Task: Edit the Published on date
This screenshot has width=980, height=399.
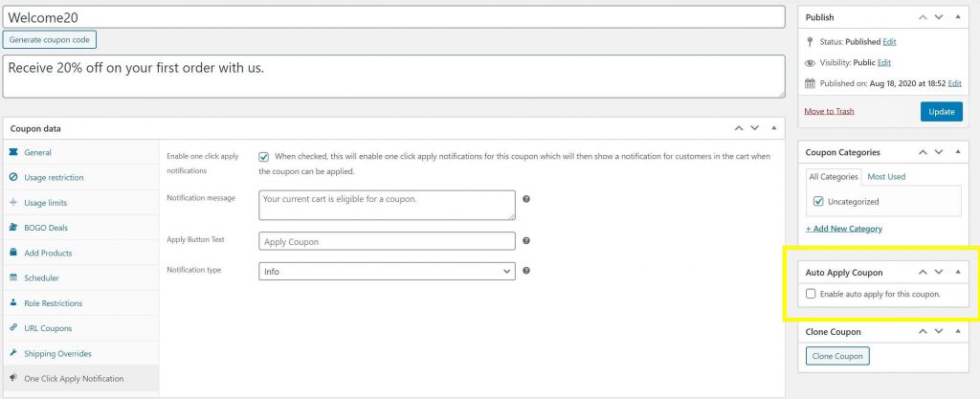Action: (x=955, y=83)
